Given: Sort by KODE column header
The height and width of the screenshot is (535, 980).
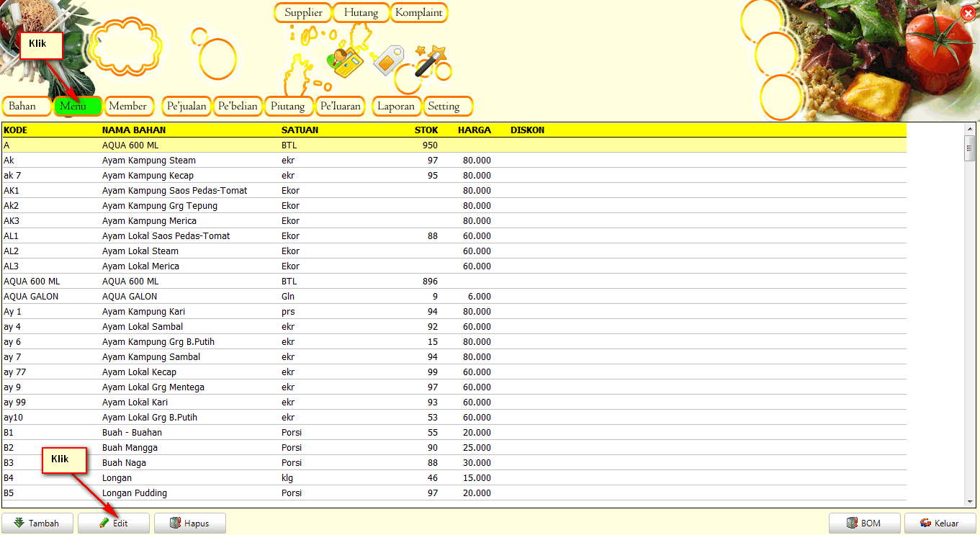Looking at the screenshot, I should pyautogui.click(x=16, y=130).
